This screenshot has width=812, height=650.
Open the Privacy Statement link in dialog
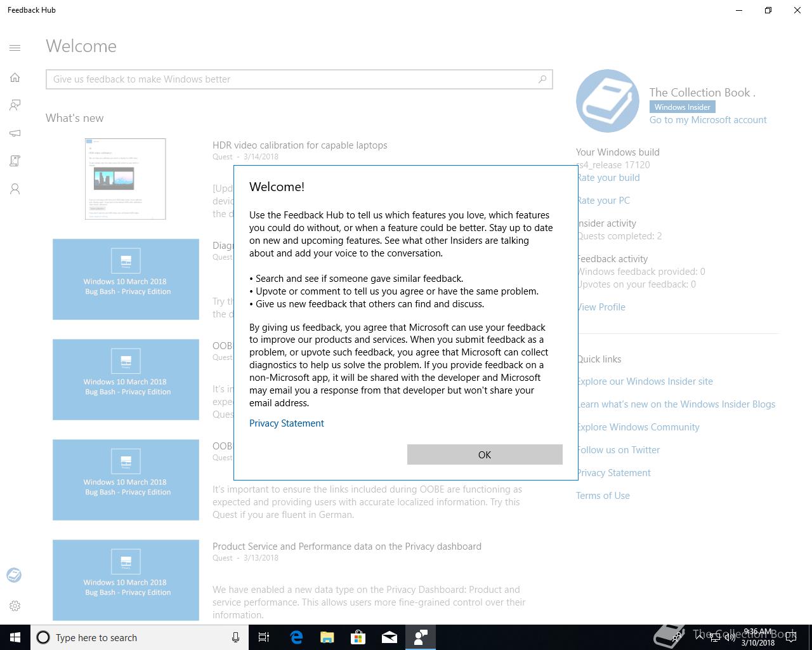coord(287,423)
